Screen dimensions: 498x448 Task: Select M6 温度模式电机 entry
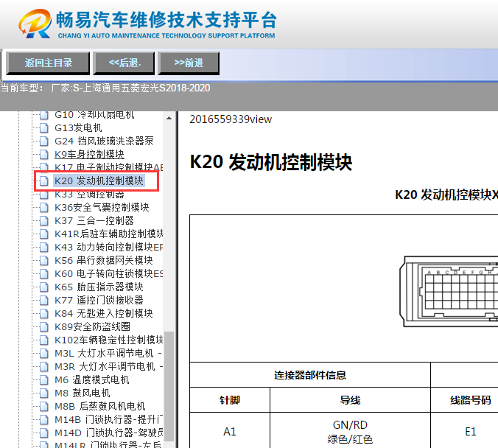tap(92, 379)
